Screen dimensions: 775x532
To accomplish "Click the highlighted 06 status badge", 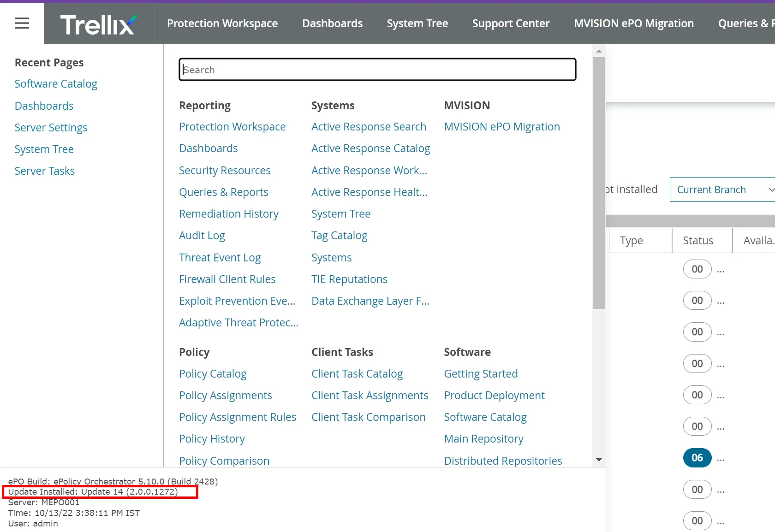I will click(697, 458).
